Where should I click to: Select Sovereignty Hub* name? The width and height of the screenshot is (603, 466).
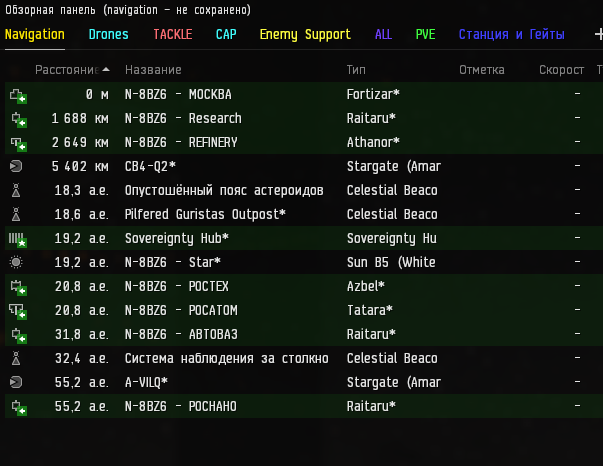point(177,238)
